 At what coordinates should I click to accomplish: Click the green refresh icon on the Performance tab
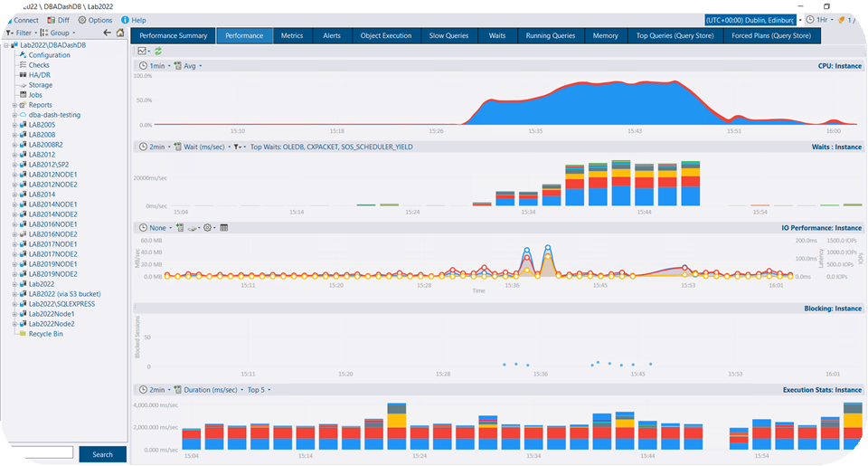click(x=158, y=51)
